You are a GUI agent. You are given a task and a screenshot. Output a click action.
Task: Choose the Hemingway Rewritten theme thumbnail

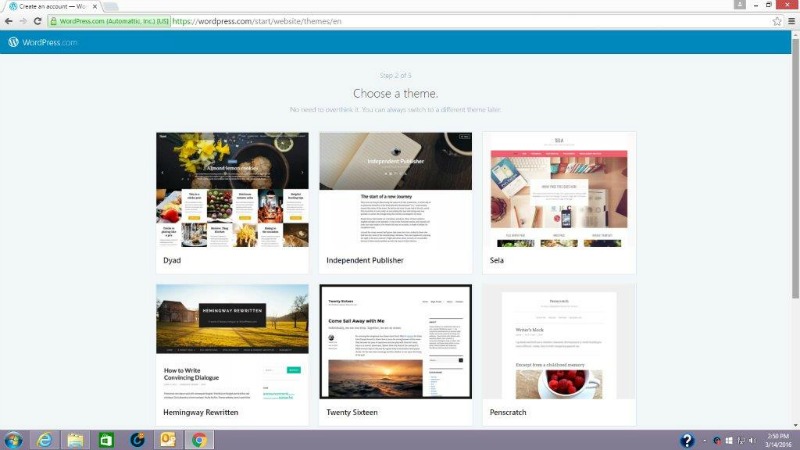point(232,342)
